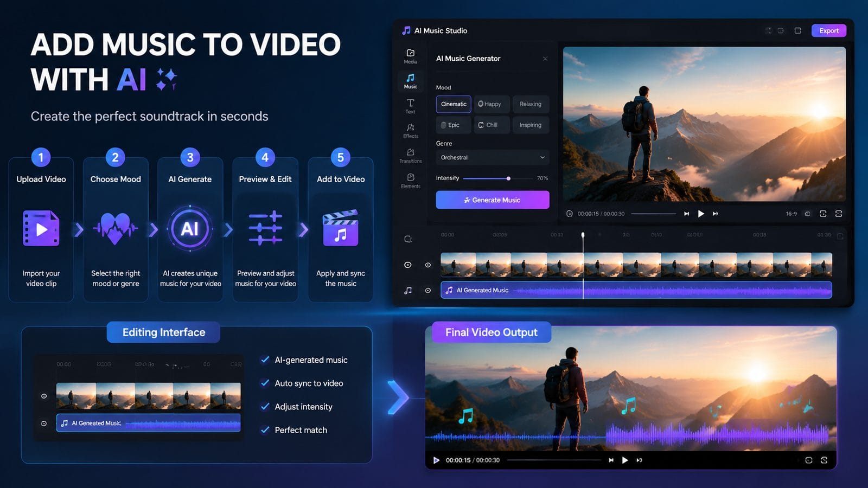Viewport: 868px width, 488px height.
Task: Click the zoom icon above studio timeline tracks
Action: click(x=408, y=239)
